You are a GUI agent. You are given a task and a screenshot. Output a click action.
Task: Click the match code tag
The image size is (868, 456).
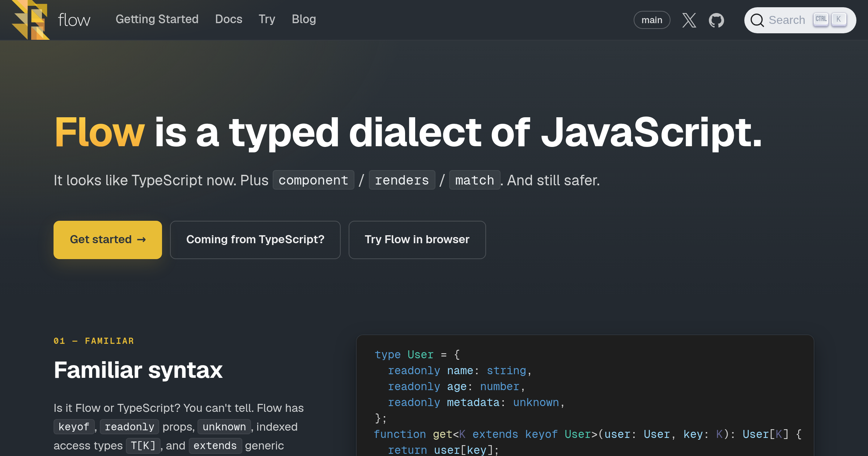coord(475,180)
